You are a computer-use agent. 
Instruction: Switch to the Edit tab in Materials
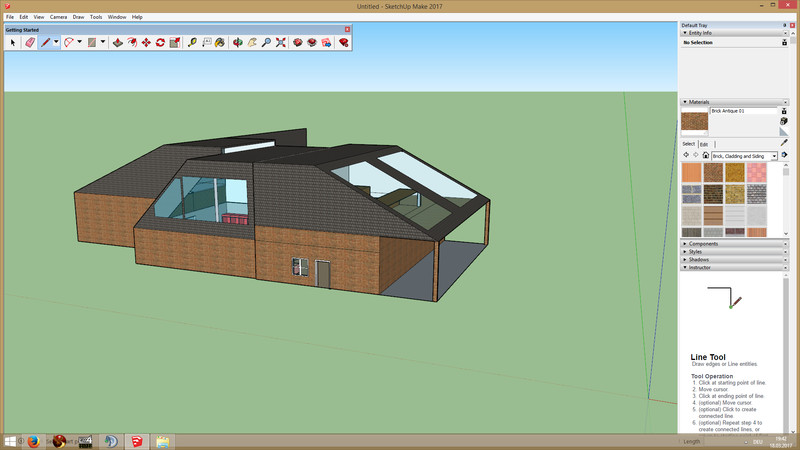(x=704, y=144)
